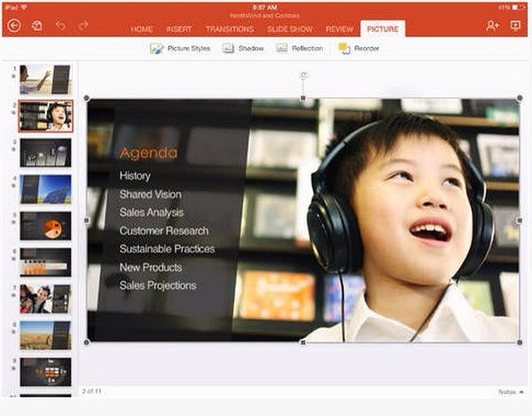Screen dimensions: 532x416
Task: Switch to the REVIEW tab
Action: (340, 29)
